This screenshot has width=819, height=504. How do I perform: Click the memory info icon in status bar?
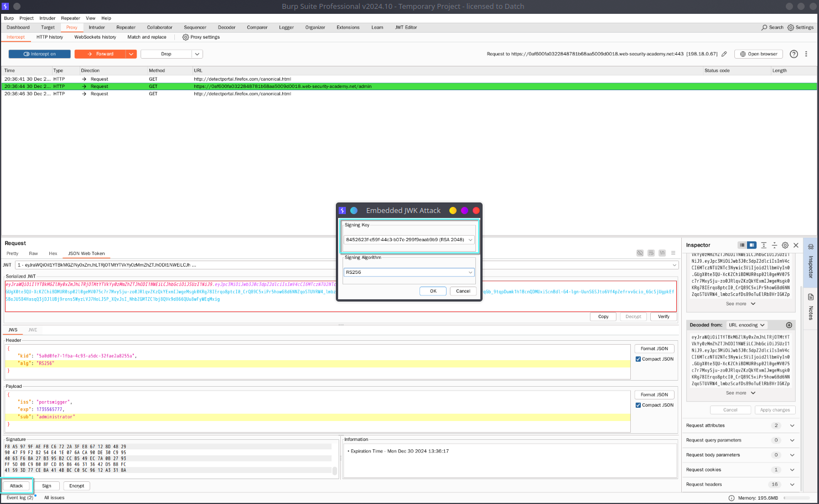tap(732, 498)
